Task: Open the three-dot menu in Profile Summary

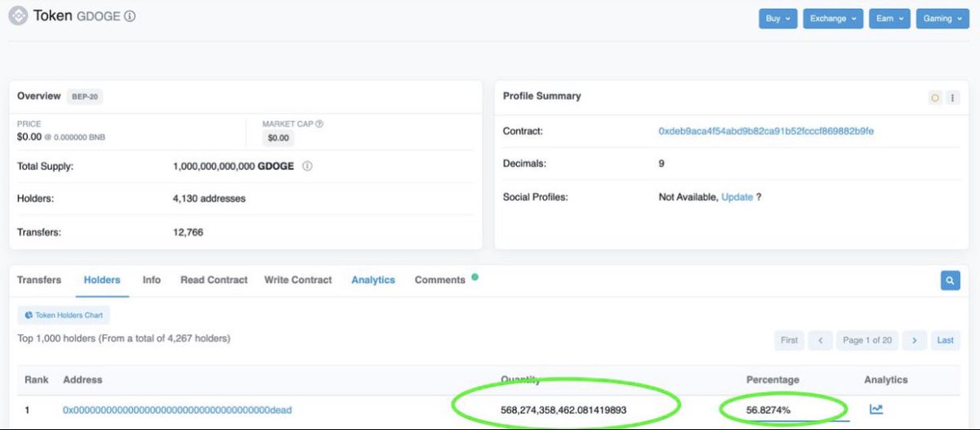Action: [952, 97]
